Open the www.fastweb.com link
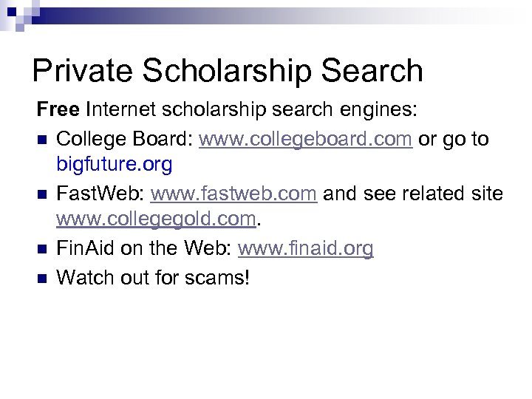Image resolution: width=532 pixels, height=399 pixels. pos(234,194)
